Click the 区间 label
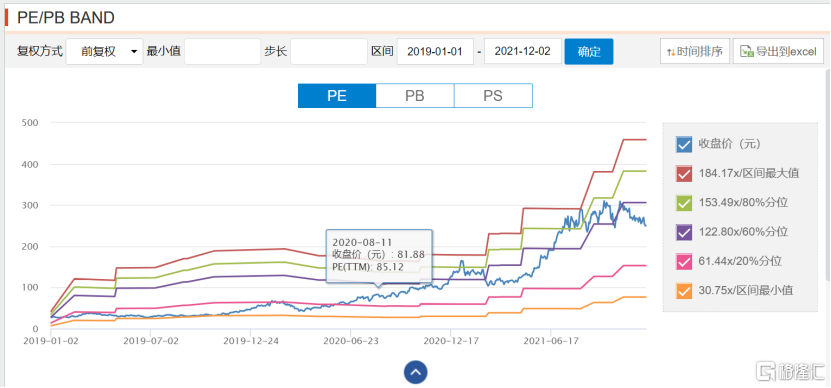Image resolution: width=831 pixels, height=388 pixels. click(x=382, y=52)
